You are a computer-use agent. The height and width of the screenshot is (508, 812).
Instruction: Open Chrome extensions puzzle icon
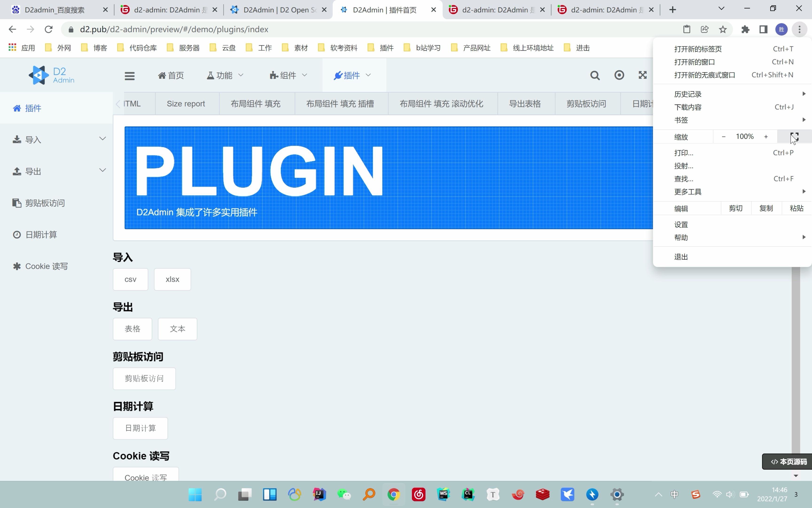745,29
